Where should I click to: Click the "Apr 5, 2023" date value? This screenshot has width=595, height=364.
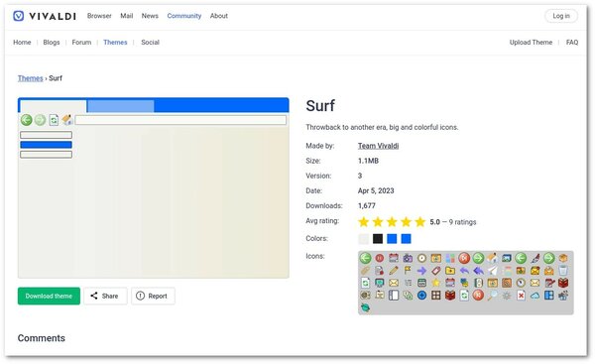pyautogui.click(x=376, y=190)
